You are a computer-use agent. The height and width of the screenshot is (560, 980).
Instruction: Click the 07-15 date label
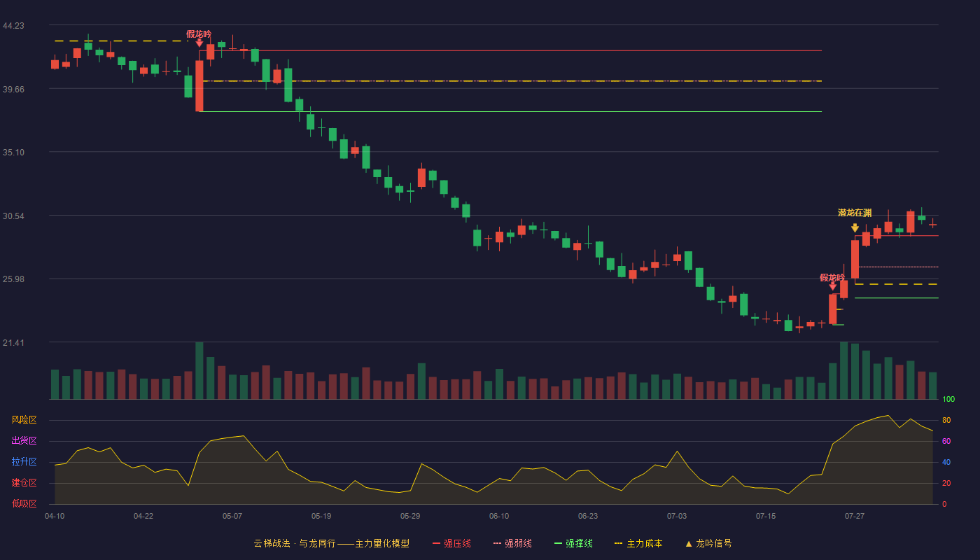click(x=766, y=516)
